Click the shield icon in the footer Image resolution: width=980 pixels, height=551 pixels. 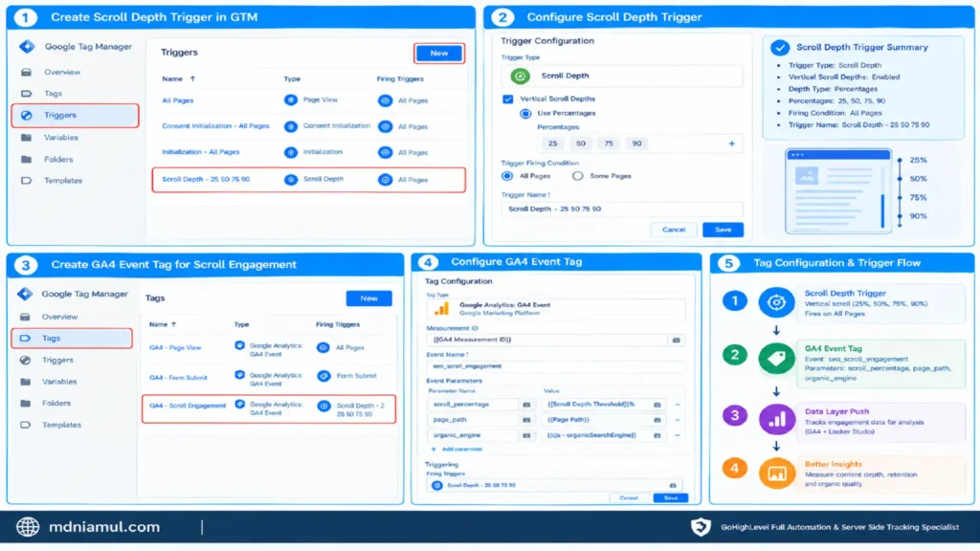tap(701, 527)
